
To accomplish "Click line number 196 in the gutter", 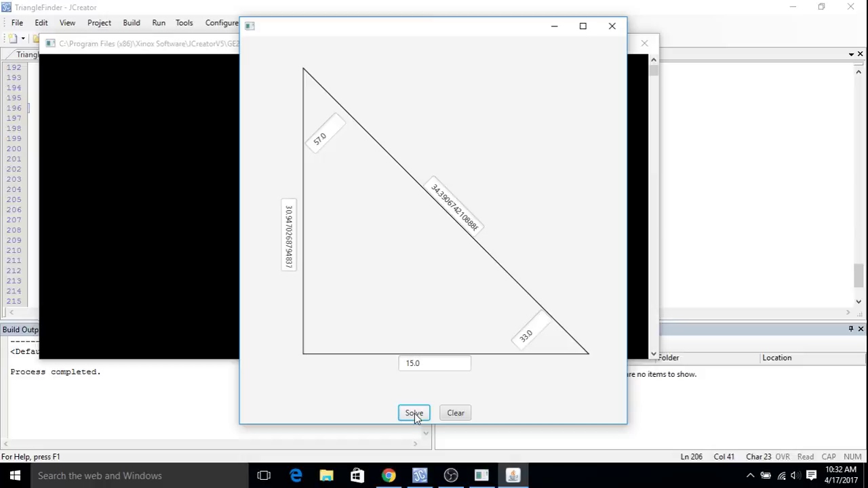I will (x=14, y=108).
